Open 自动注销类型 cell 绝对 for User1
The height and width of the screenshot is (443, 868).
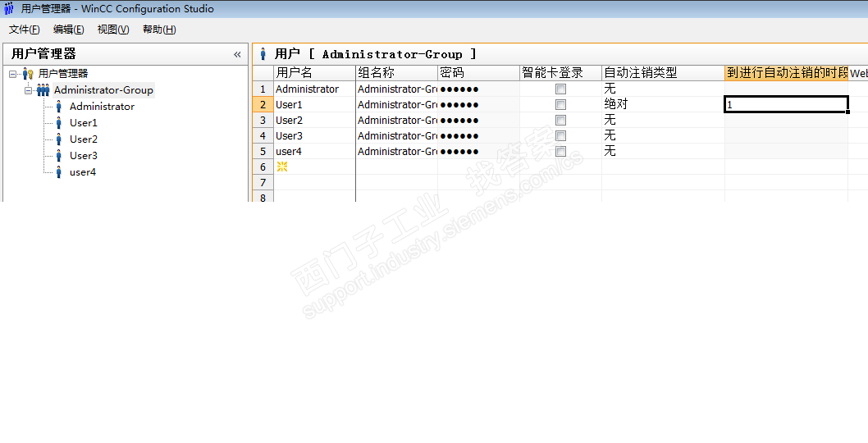(x=663, y=105)
